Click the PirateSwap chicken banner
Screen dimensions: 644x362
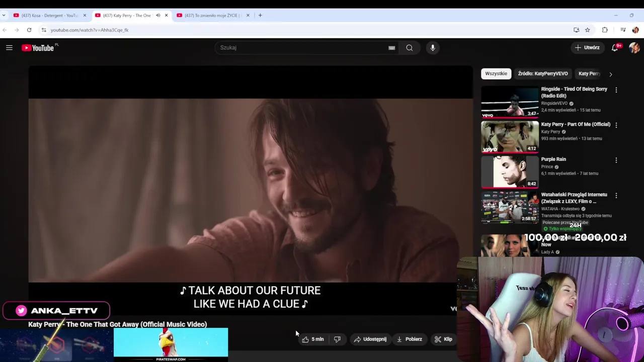point(171,345)
